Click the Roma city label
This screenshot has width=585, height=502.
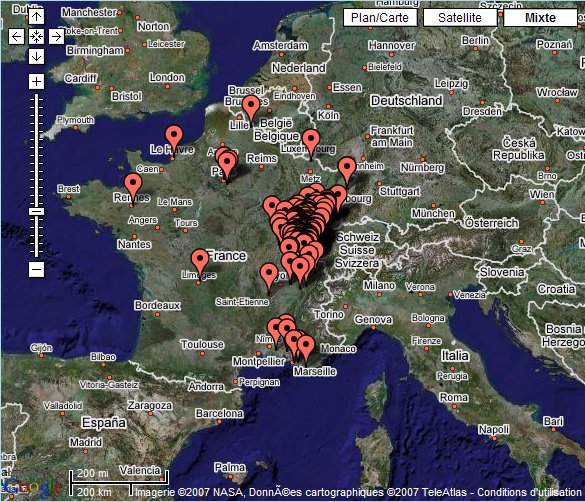coord(454,397)
